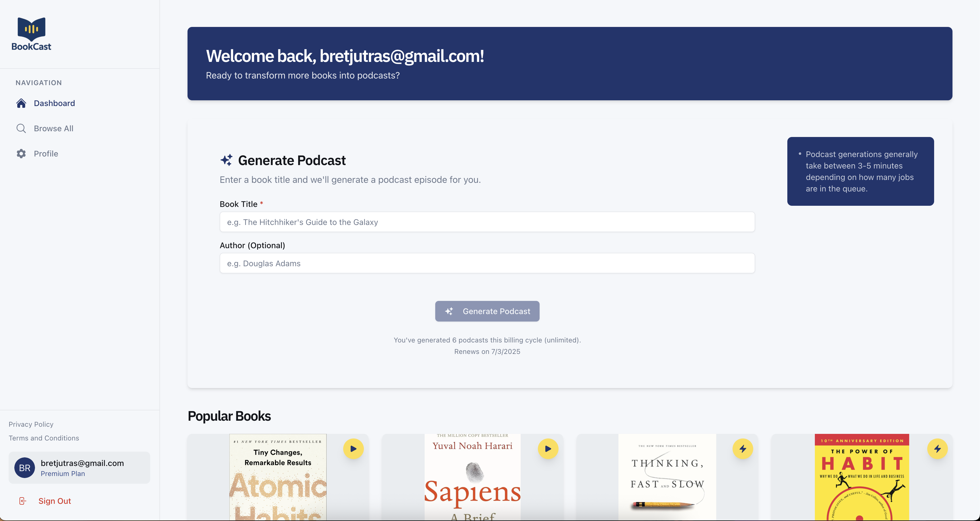Open the Terms and Conditions link
The image size is (980, 521).
coord(44,438)
